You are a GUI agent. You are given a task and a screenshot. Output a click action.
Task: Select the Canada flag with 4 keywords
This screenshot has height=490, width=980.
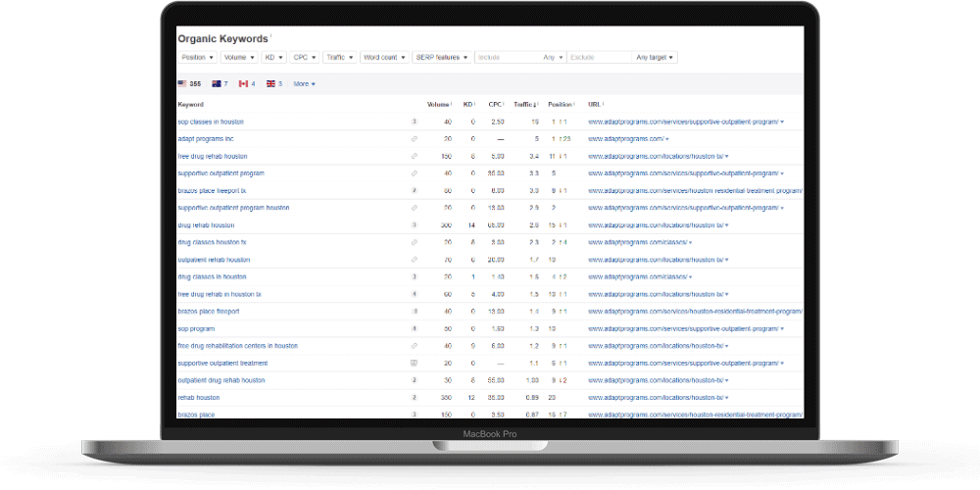pyautogui.click(x=247, y=83)
